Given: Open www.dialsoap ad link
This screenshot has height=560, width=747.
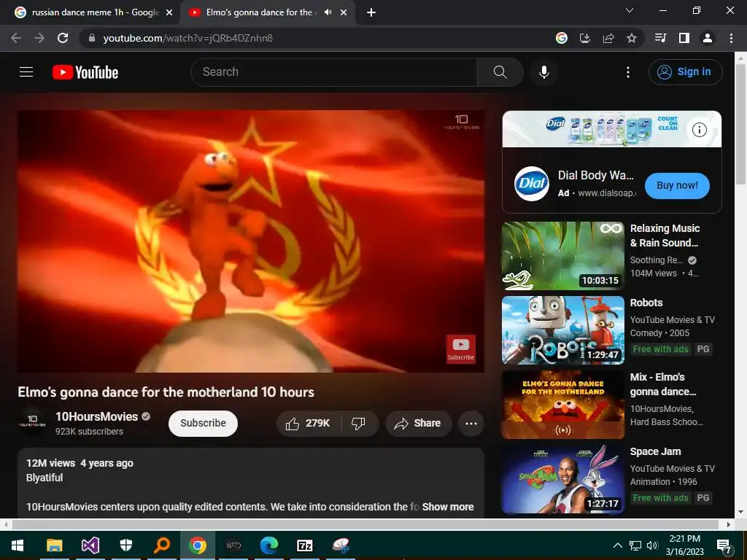Looking at the screenshot, I should 607,192.
